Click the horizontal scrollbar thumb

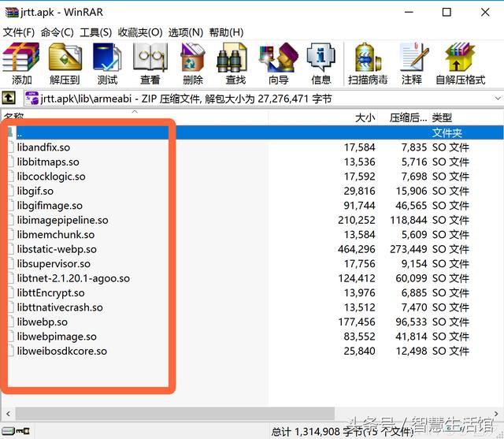pyautogui.click(x=175, y=414)
